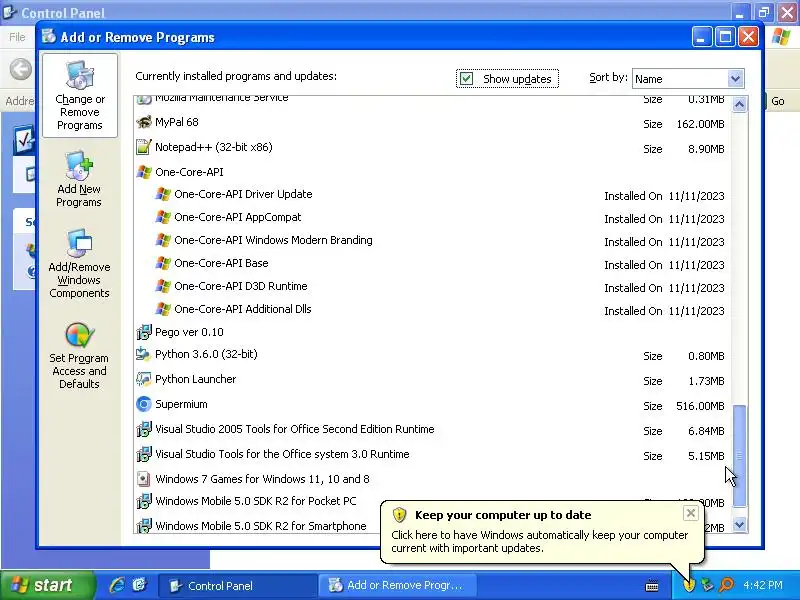The image size is (800, 600).
Task: Click Visual Studio 2005 Tools for Office icon
Action: (144, 429)
